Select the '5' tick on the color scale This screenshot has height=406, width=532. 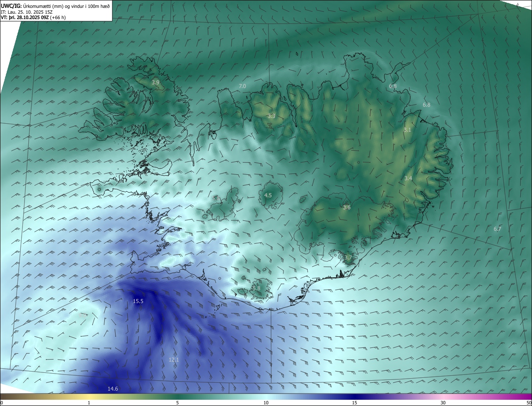tap(177, 403)
